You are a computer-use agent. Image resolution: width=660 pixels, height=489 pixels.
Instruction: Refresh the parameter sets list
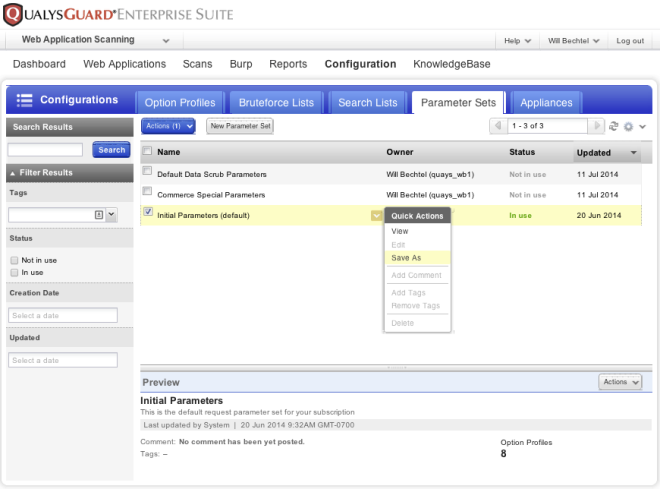(x=614, y=126)
